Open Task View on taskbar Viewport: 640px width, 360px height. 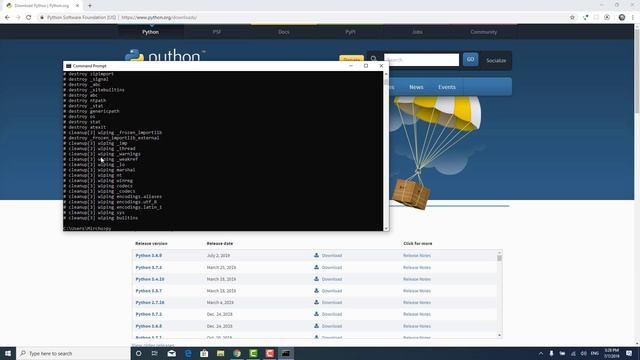click(155, 353)
